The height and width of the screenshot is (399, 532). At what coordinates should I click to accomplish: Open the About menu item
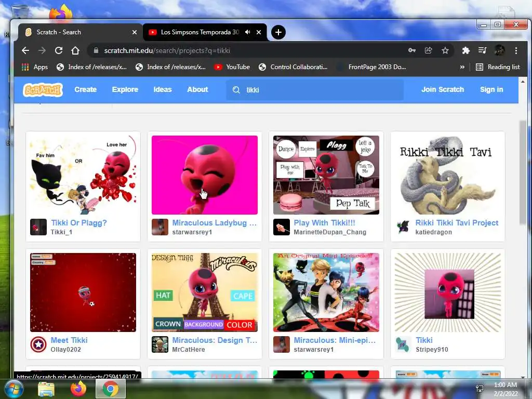tap(197, 89)
